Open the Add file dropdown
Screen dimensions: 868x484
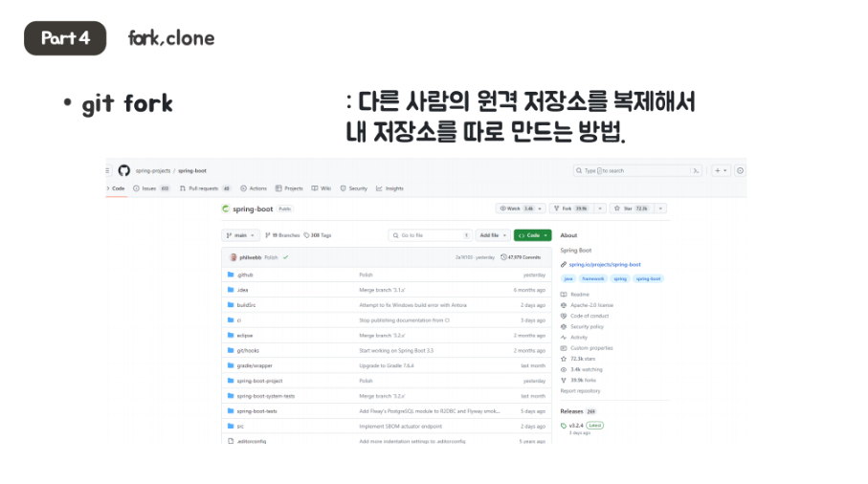[x=493, y=235]
